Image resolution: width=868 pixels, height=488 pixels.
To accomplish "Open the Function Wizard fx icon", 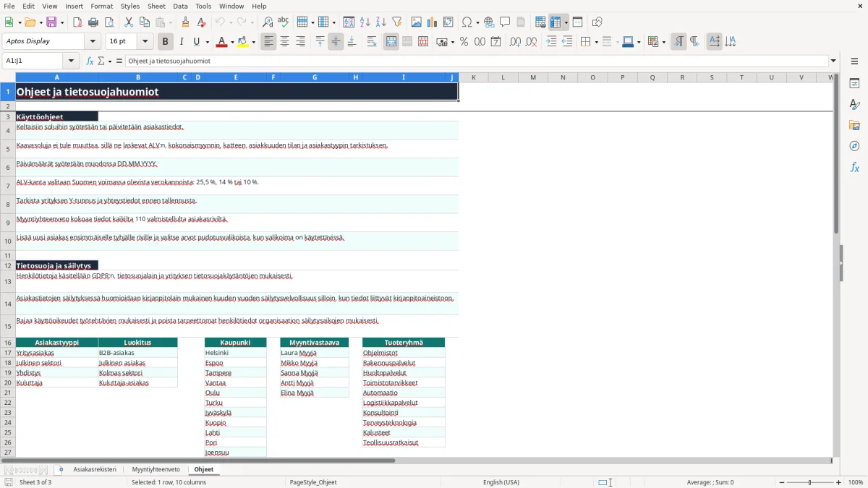I will (90, 61).
